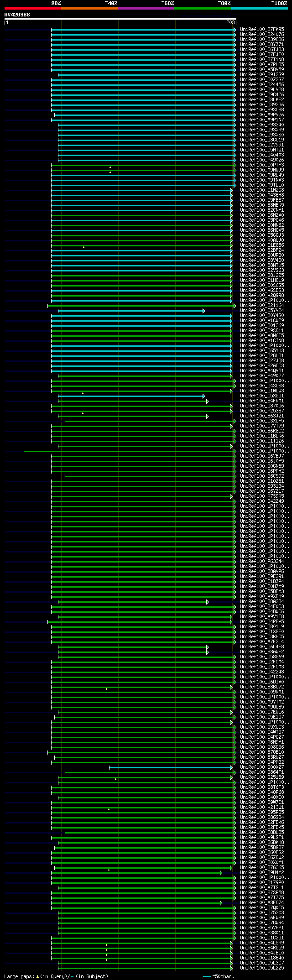
Task: Select hit label UniRef100_B7QB10
Action: (x=262, y=752)
